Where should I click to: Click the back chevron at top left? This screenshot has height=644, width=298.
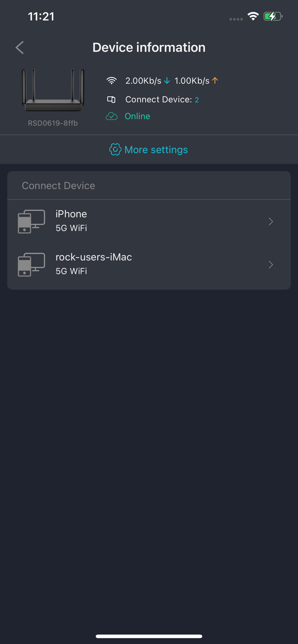coord(19,47)
